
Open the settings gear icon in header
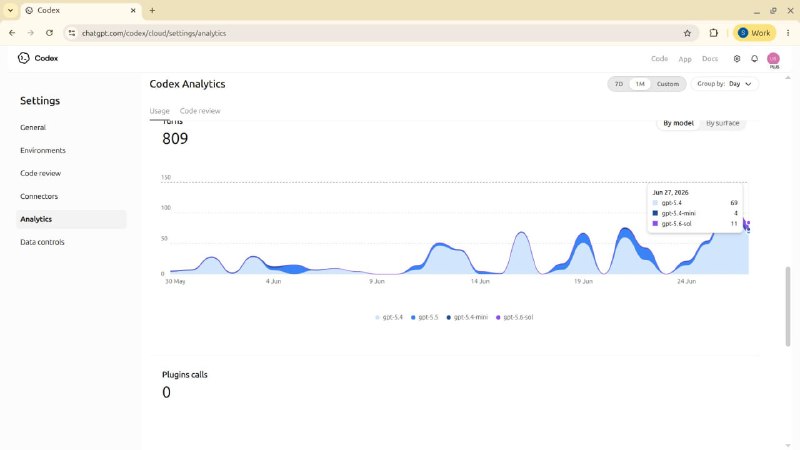(x=737, y=59)
